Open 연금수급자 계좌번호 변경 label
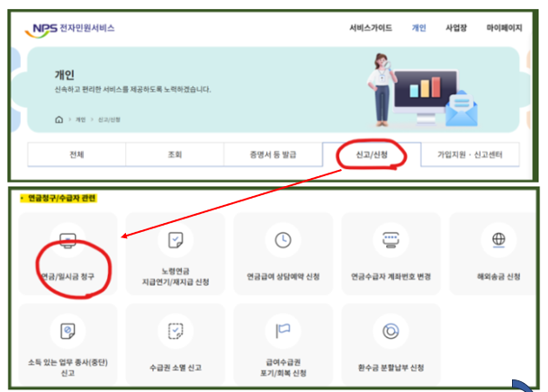This screenshot has width=548, height=392. point(391,277)
